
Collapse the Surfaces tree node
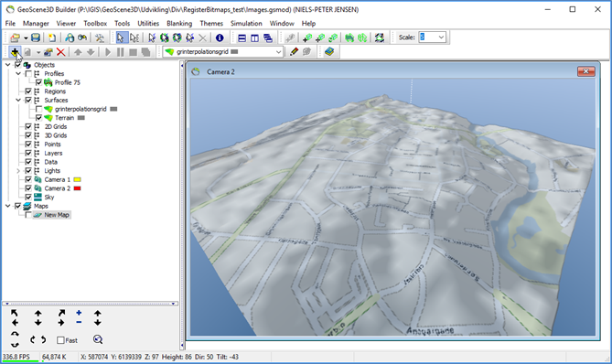coord(18,101)
